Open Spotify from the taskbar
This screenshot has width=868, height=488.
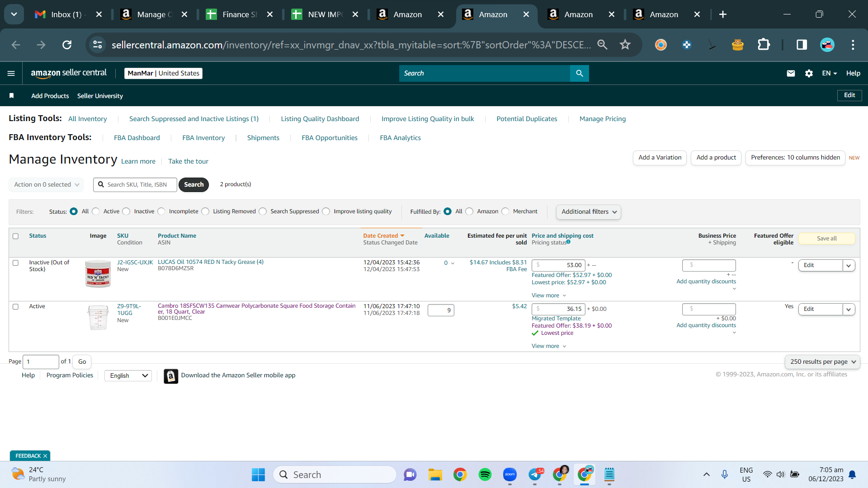pyautogui.click(x=485, y=474)
